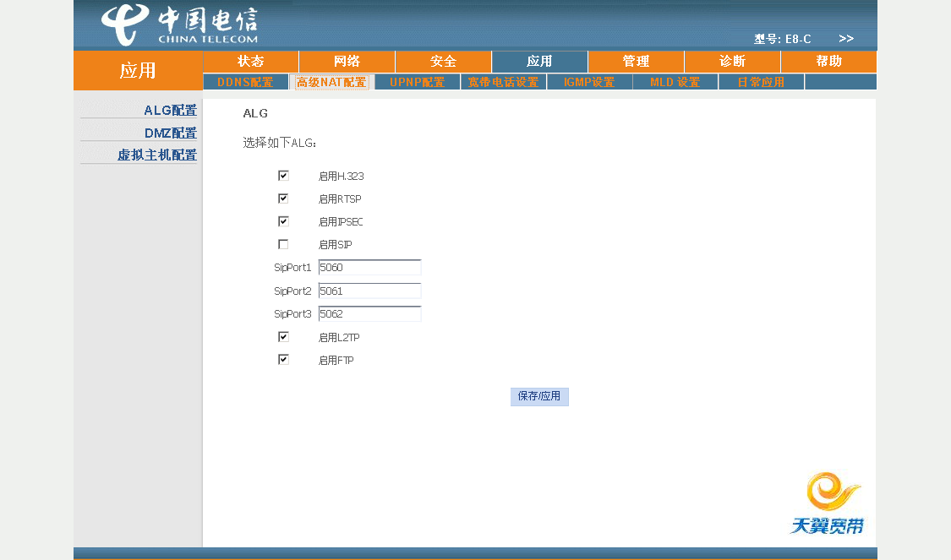The image size is (951, 560).
Task: Click the 型号: E8-C model text
Action: 783,39
